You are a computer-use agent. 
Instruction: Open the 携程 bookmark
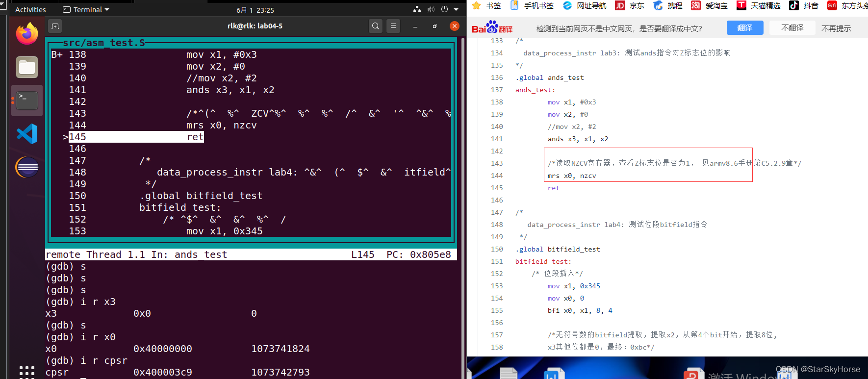tap(668, 5)
